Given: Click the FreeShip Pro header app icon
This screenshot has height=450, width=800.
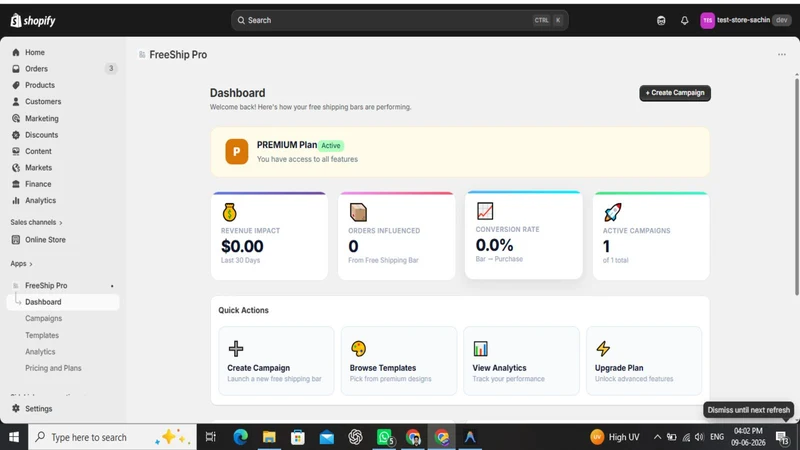Looking at the screenshot, I should coord(142,55).
